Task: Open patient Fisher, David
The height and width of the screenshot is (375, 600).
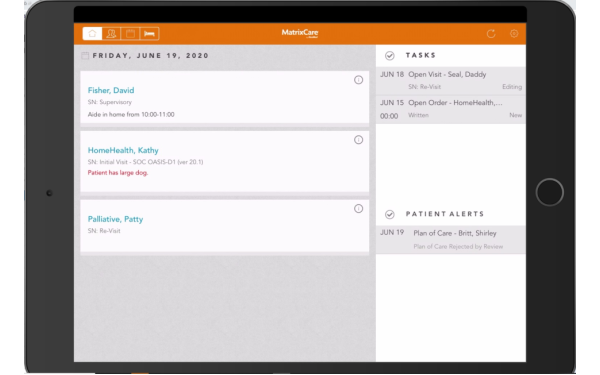Action: coord(111,90)
